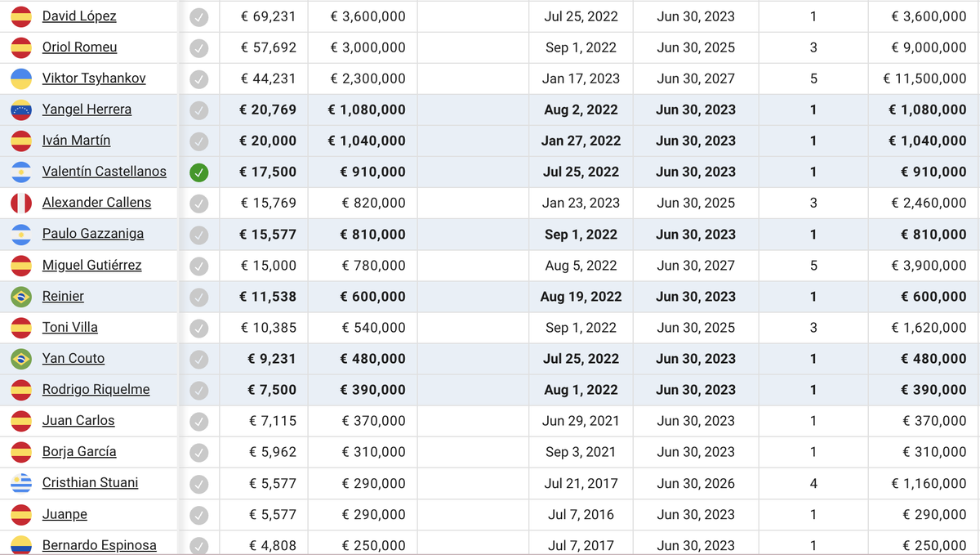Viewport: 980px width, 555px height.
Task: Follow the Bernardo Espinosa name link
Action: (99, 545)
